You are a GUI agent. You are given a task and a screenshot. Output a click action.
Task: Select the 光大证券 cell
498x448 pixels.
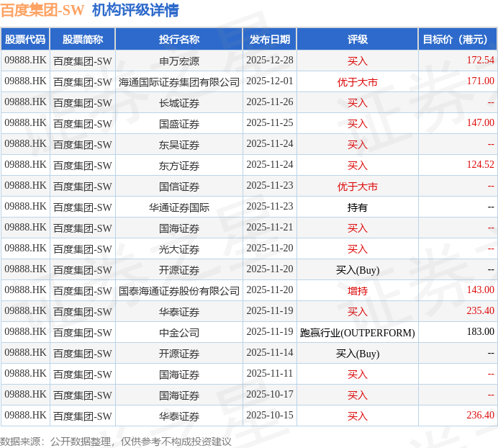click(x=179, y=249)
